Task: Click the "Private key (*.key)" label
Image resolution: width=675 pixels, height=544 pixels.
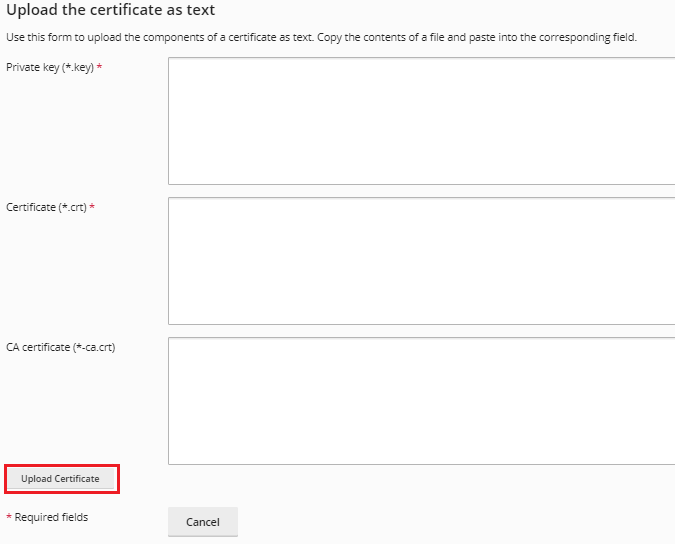Action: pos(50,67)
